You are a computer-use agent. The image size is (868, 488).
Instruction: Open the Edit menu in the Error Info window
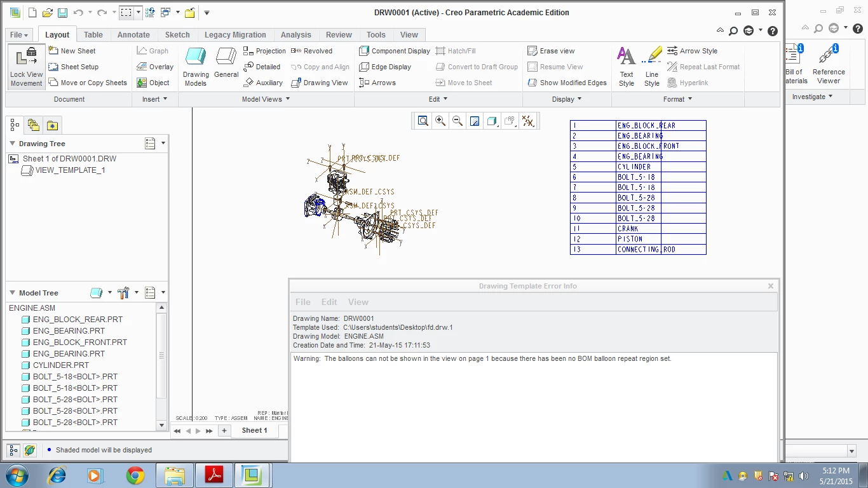coord(329,302)
